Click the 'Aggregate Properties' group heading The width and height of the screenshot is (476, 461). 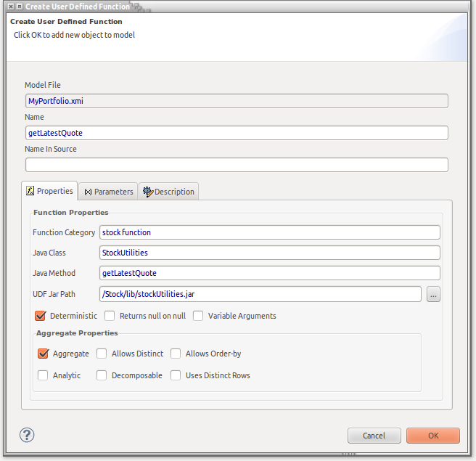click(x=77, y=333)
